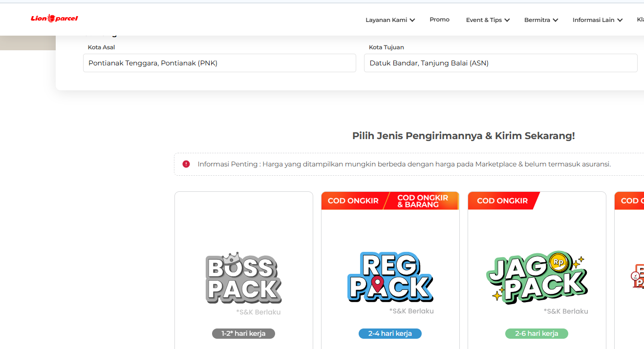Click the Kota Tujuan label
This screenshot has height=349, width=644.
pos(386,47)
